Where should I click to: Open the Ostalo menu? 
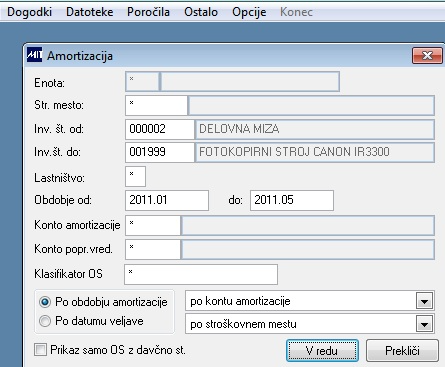[201, 12]
